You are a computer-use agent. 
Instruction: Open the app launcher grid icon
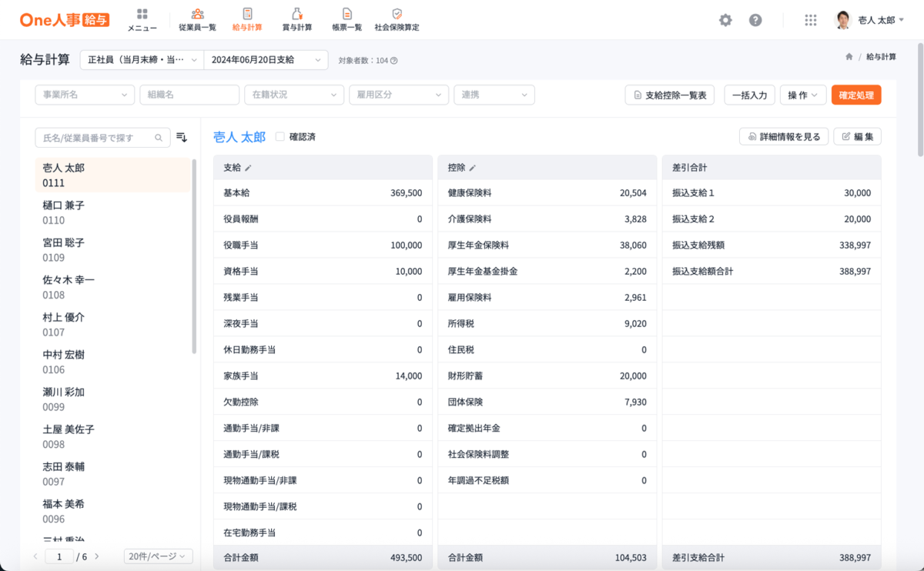click(x=810, y=20)
